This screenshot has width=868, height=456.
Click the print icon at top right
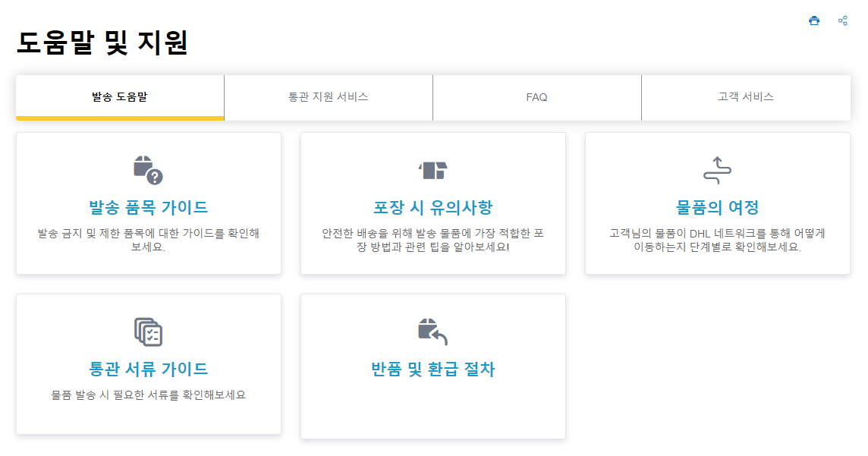(813, 21)
